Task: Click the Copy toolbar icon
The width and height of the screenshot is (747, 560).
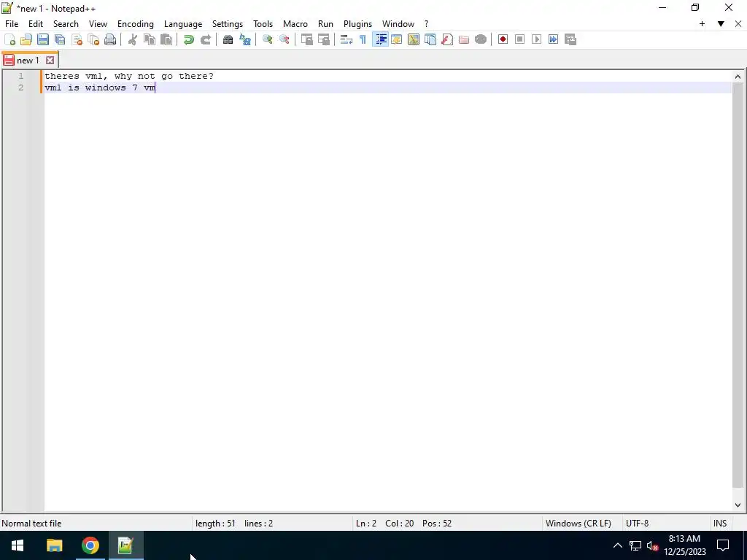Action: point(150,39)
